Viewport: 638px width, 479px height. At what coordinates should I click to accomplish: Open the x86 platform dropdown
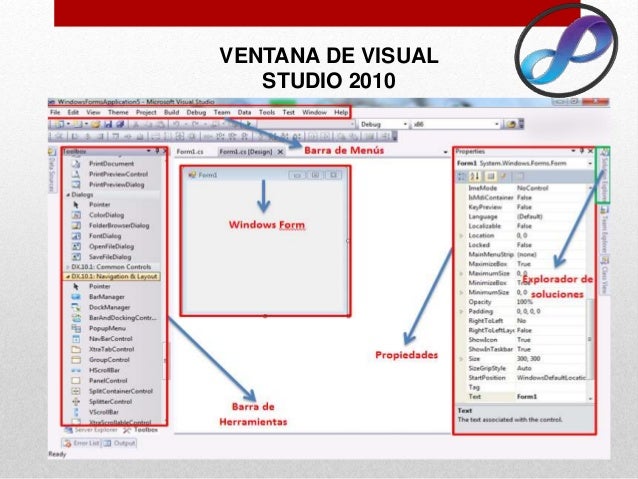496,125
